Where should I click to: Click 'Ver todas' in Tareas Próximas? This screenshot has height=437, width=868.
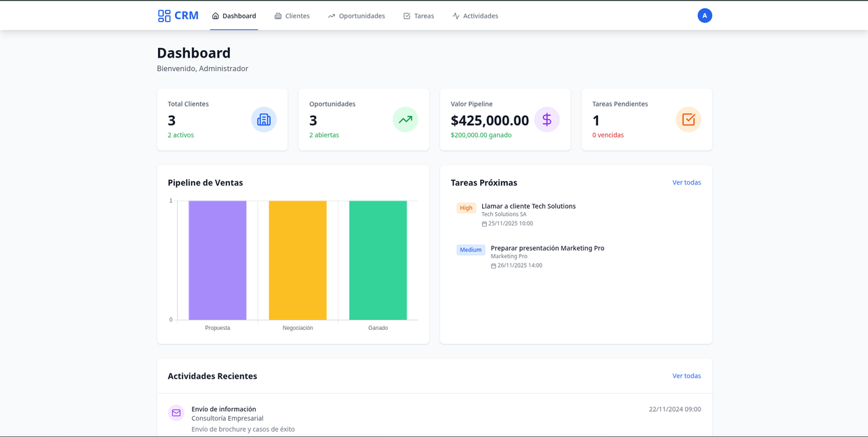687,182
